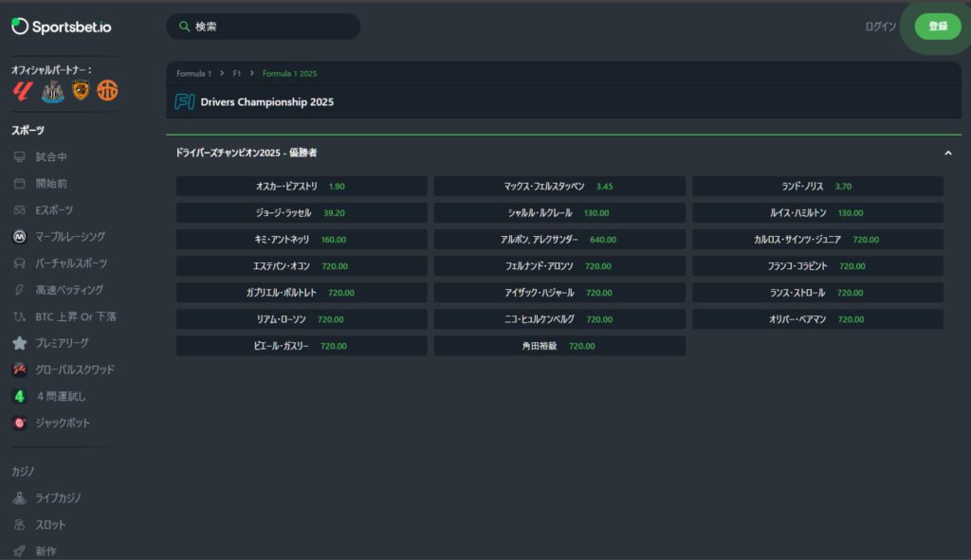Click the BTC 上昇 Or 下落 arrows icon
The height and width of the screenshot is (560, 971).
coord(20,316)
